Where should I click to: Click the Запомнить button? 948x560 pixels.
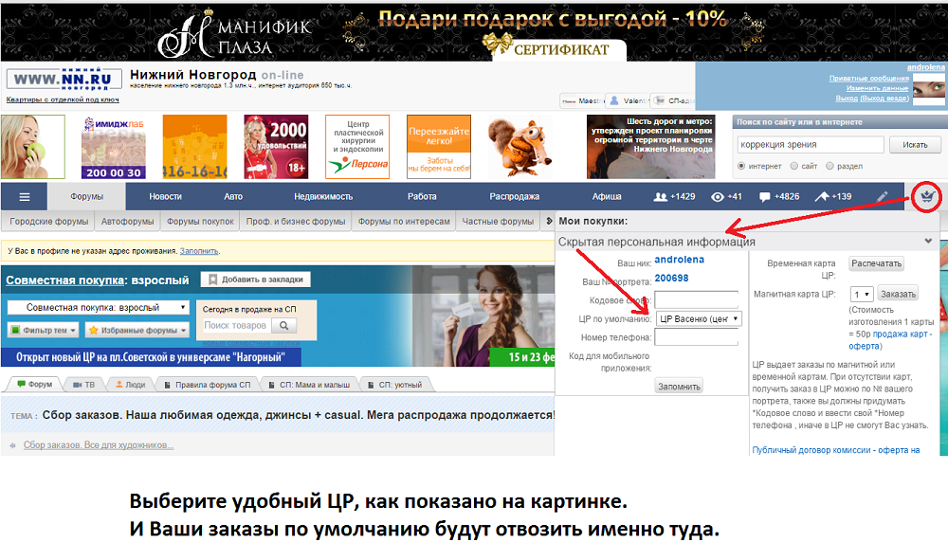(679, 387)
